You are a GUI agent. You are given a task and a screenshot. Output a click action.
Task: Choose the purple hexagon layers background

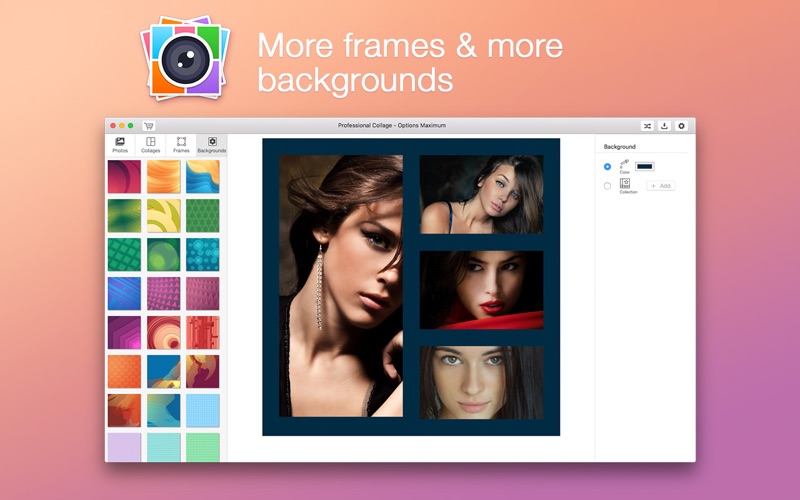click(124, 333)
